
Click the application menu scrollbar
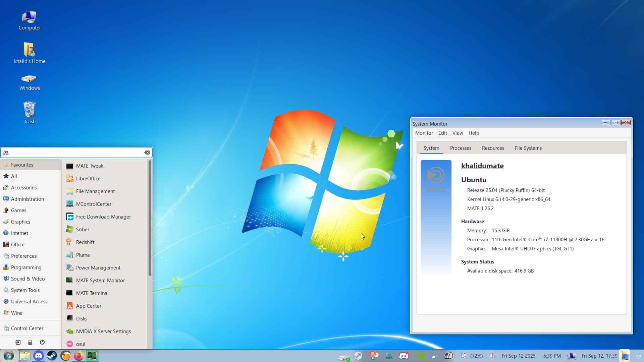tap(150, 218)
